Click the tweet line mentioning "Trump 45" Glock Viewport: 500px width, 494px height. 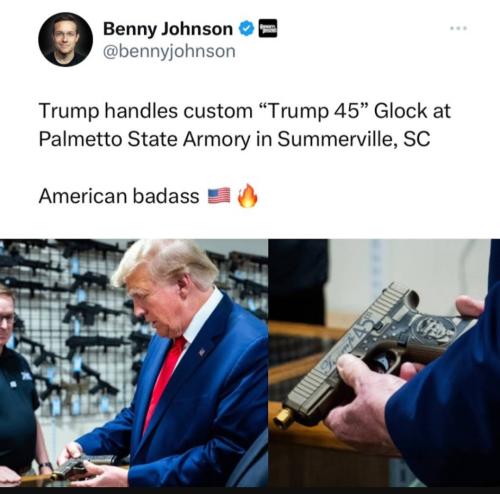click(245, 111)
